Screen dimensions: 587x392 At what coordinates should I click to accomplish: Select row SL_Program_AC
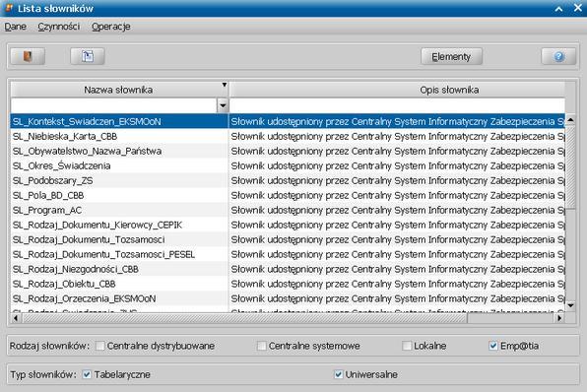288,210
